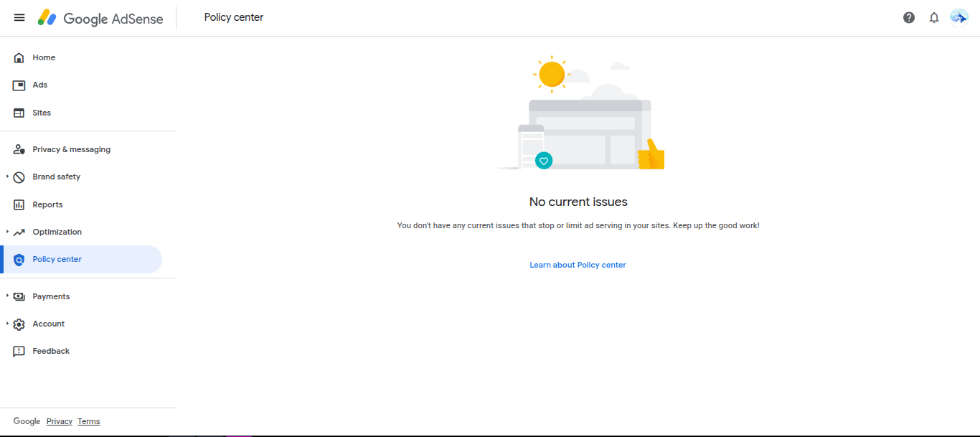Click the Feedback icon in sidebar
980x437 pixels.
click(x=19, y=352)
